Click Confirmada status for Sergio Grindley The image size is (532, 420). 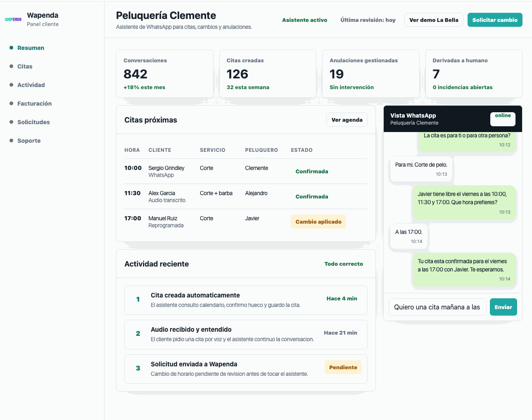click(312, 171)
